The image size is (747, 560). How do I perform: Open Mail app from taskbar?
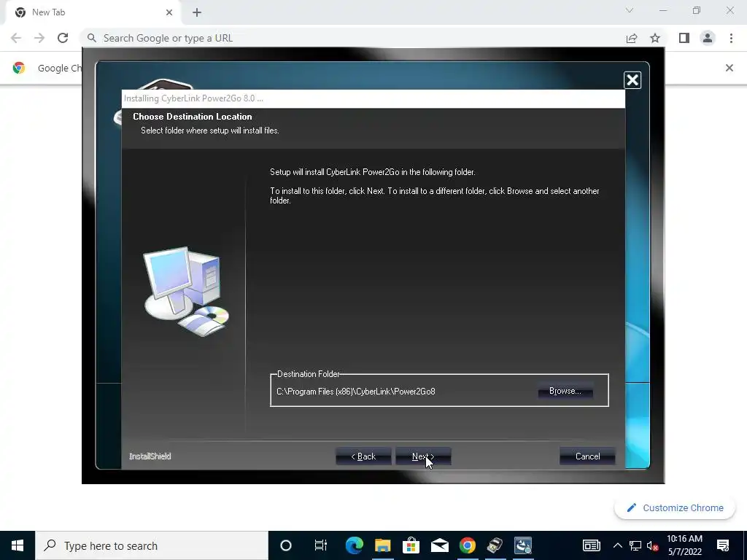pos(439,545)
